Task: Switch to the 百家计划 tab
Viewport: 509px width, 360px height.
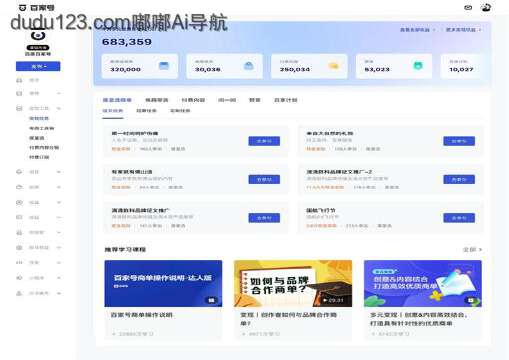Action: pos(285,100)
